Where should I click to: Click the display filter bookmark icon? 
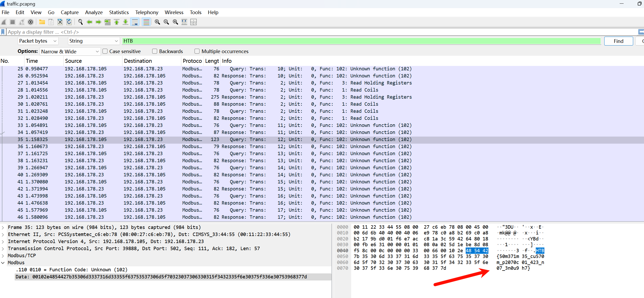3,32
